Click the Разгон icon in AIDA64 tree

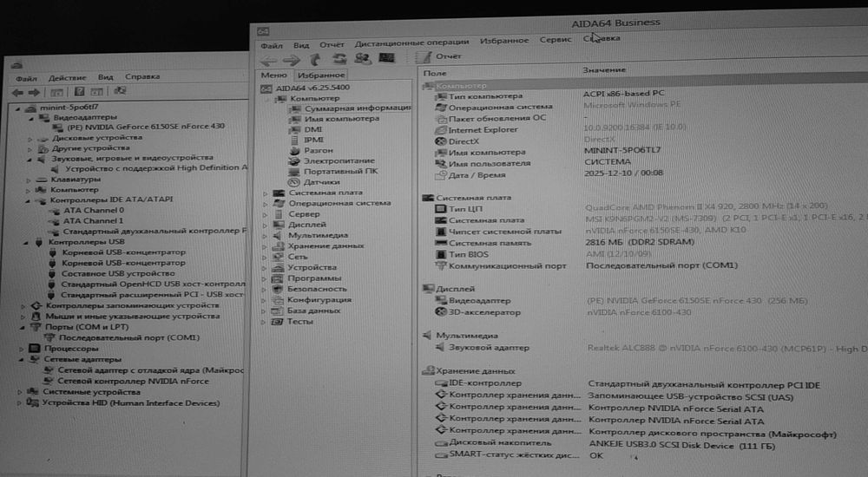pos(294,150)
